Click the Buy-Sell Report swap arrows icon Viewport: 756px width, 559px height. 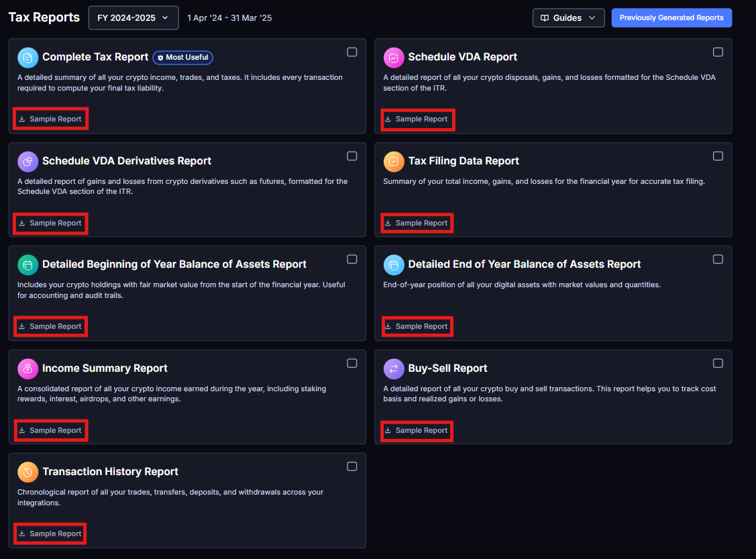point(394,369)
